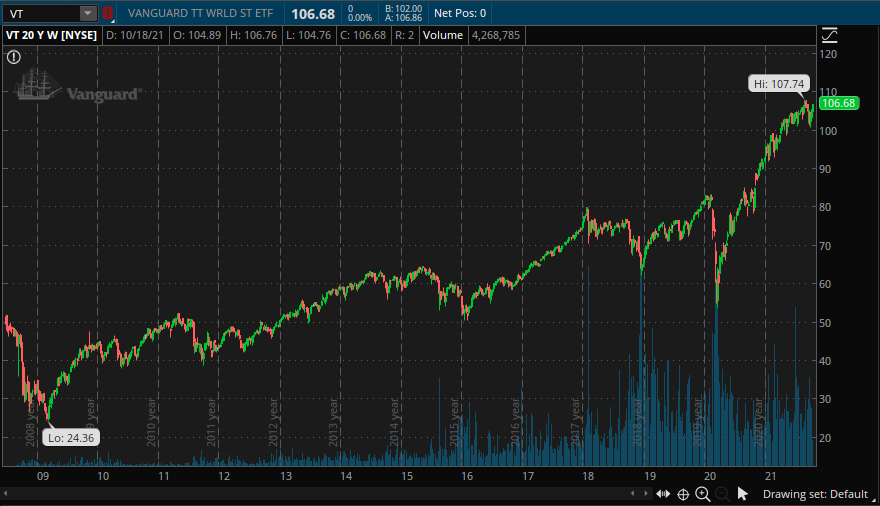This screenshot has width=880, height=506.
Task: Click the 0.00% change value
Action: click(x=360, y=18)
